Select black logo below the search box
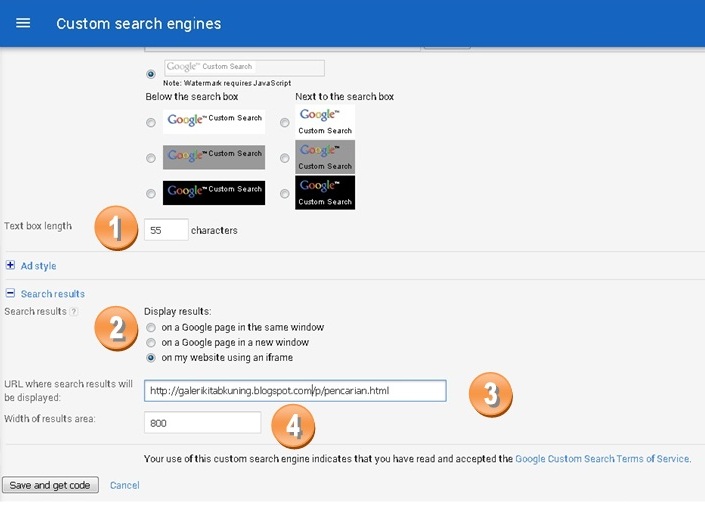Image resolution: width=705 pixels, height=505 pixels. (x=151, y=193)
